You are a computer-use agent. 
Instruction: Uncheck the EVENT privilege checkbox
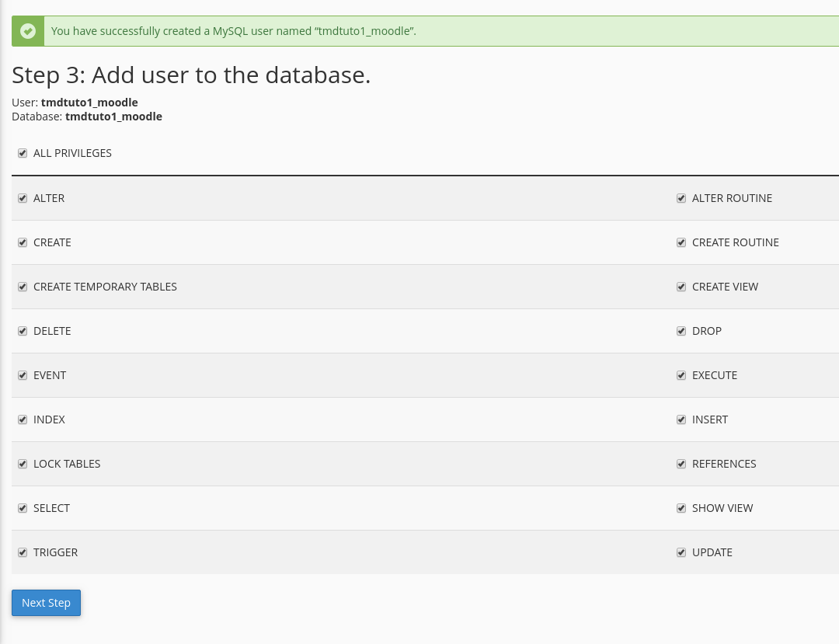click(x=23, y=375)
